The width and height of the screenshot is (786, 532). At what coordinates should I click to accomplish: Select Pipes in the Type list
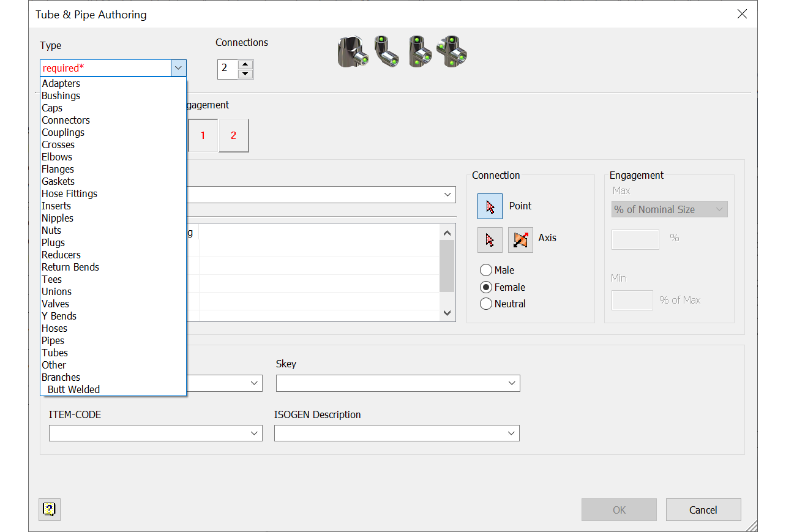(x=113, y=340)
